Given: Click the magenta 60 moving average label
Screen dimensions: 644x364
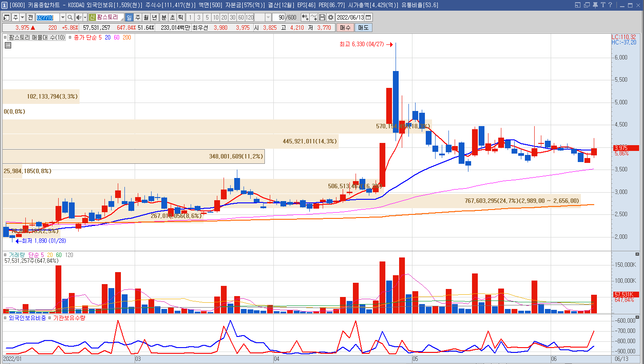Looking at the screenshot, I should click(116, 38).
